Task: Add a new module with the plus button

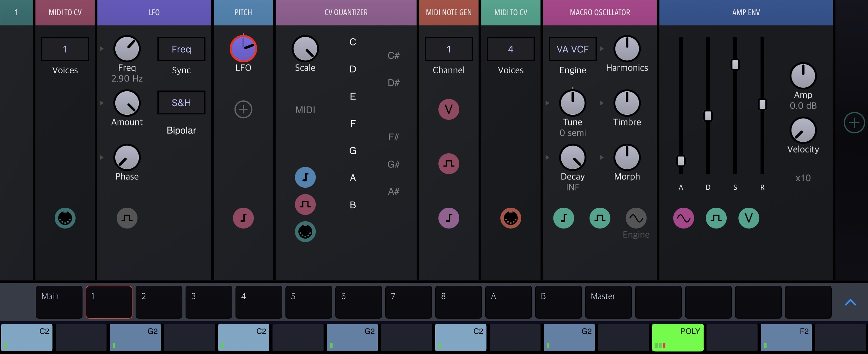Action: [854, 123]
